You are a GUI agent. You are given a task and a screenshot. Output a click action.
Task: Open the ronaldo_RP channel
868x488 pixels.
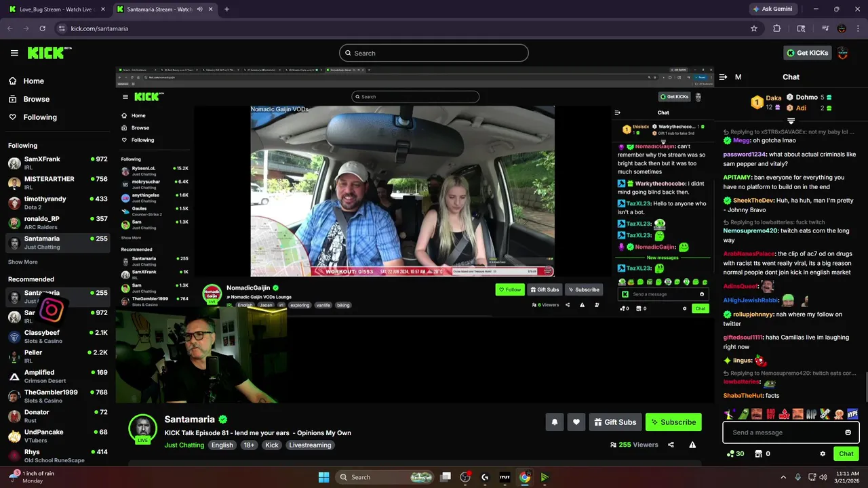tap(58, 223)
